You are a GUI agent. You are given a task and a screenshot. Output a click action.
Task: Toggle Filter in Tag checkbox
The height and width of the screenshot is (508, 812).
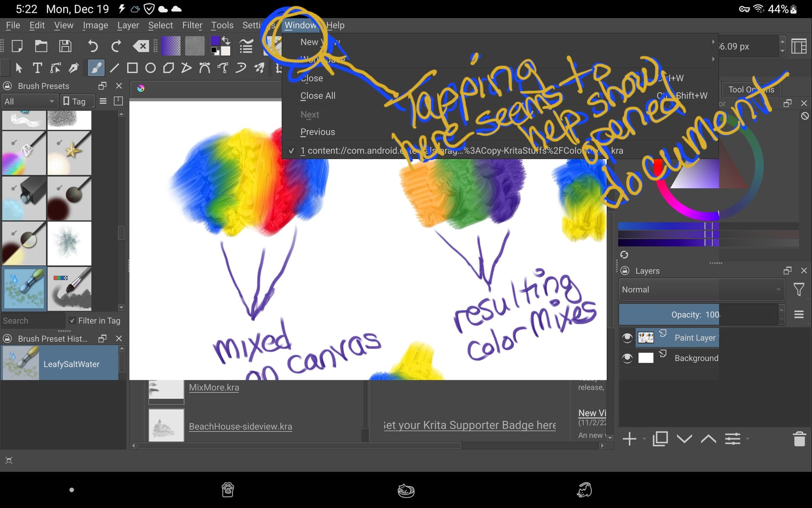(x=72, y=320)
